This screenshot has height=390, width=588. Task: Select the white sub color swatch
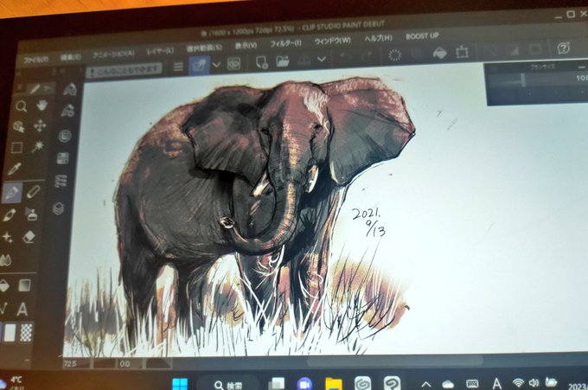click(x=9, y=333)
